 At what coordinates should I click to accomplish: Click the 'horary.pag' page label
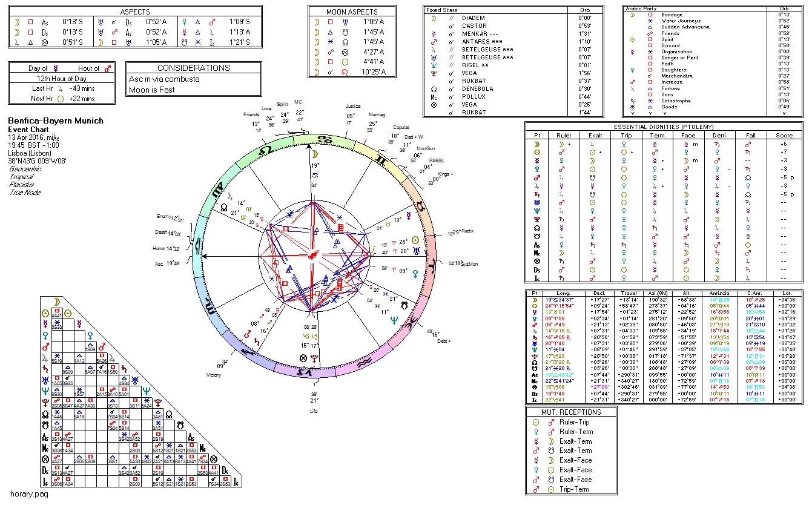click(x=29, y=494)
